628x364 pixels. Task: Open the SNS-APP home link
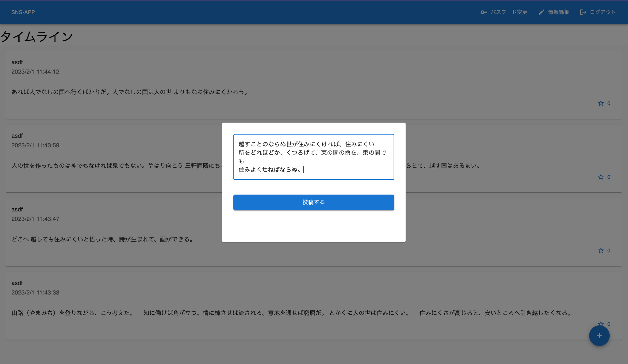pos(23,12)
